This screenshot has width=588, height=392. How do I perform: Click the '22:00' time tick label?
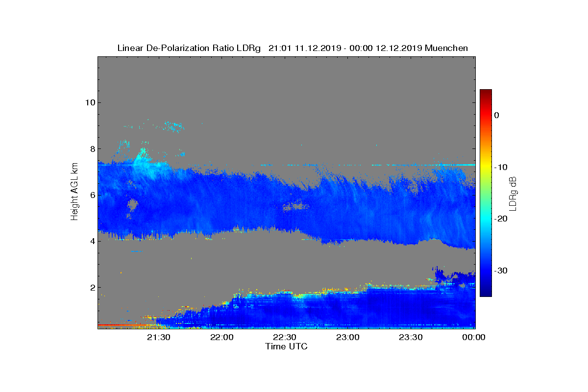pos(222,338)
